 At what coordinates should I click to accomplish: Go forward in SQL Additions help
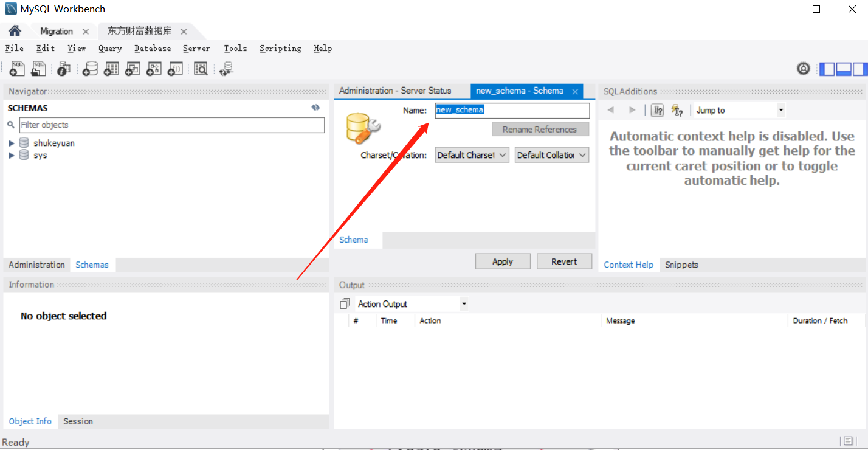point(632,110)
